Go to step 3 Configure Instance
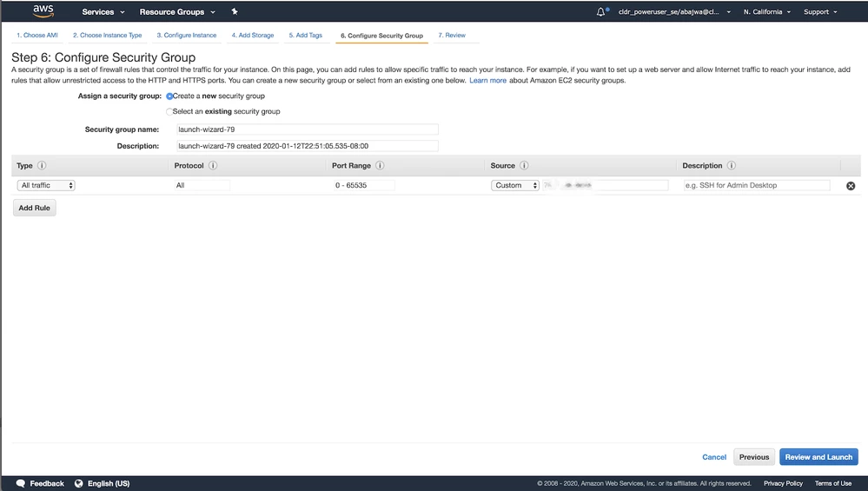The image size is (868, 491). point(187,36)
